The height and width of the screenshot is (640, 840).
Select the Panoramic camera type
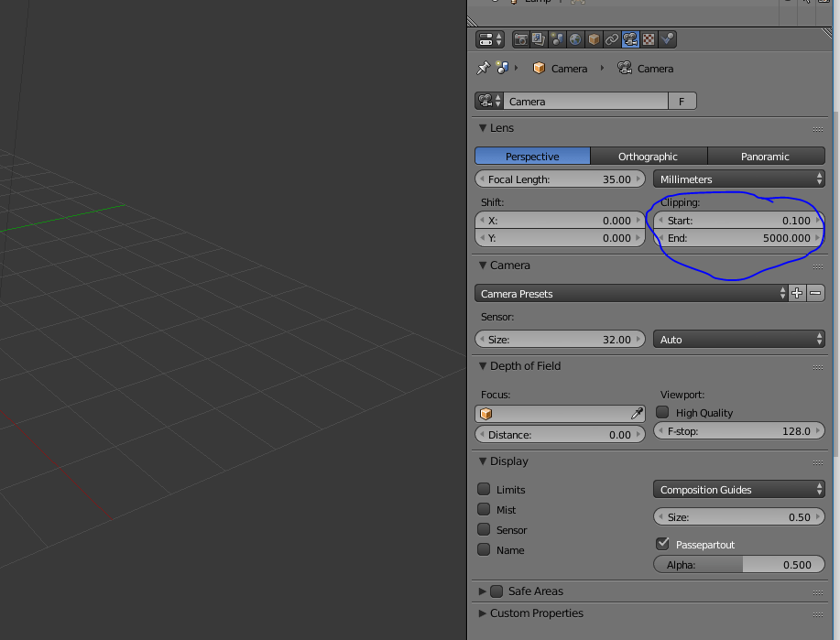(x=767, y=156)
